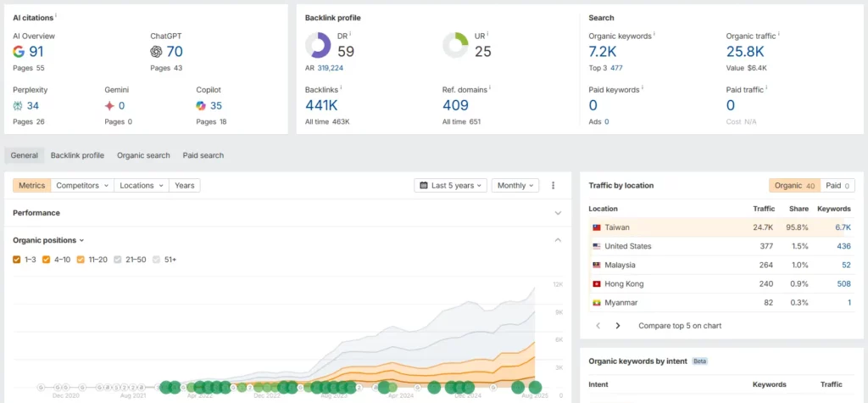Select the Metrics chart mode
868x403 pixels.
pos(32,185)
